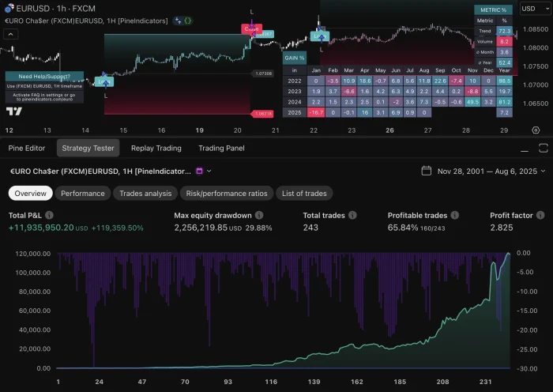
Task: Click info icon next to Total P&L
Action: coord(50,215)
